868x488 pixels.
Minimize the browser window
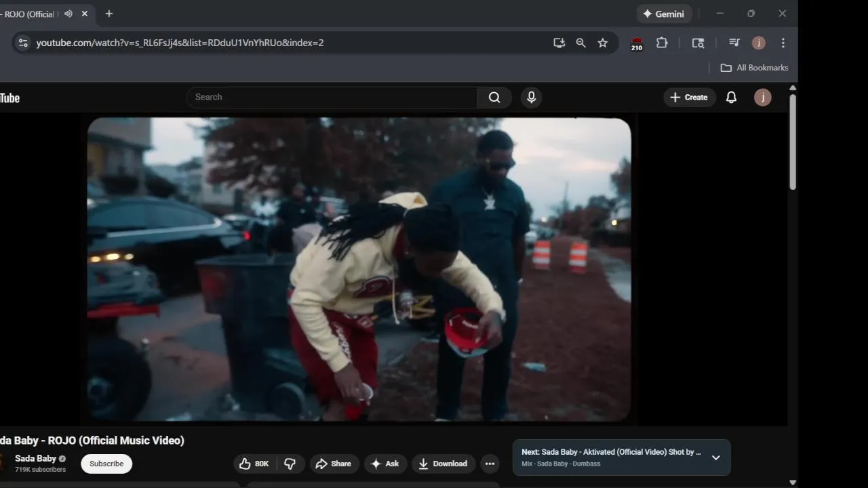click(x=720, y=14)
